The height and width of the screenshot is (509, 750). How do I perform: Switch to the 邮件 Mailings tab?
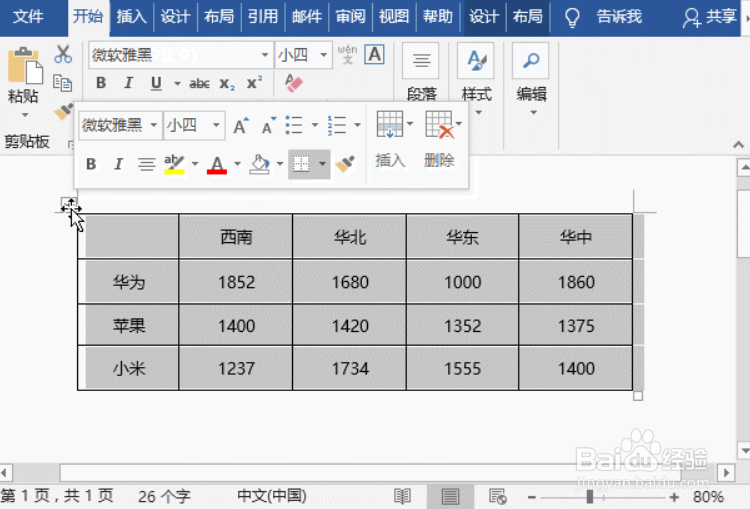(x=307, y=17)
